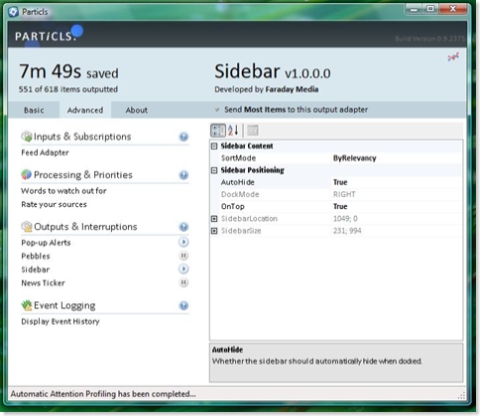480x416 pixels.
Task: Click the Inputs & Subscriptions section icon
Action: pyautogui.click(x=26, y=136)
